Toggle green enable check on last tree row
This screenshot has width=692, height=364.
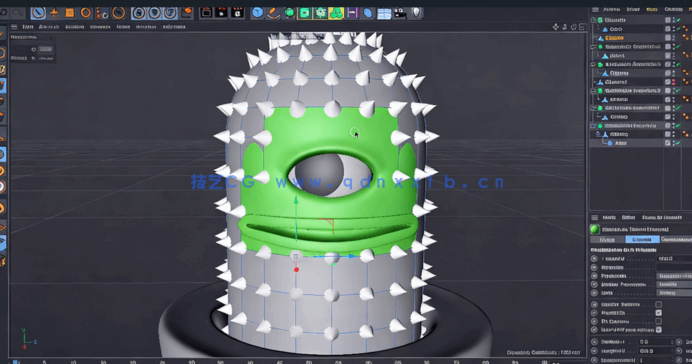(x=679, y=143)
